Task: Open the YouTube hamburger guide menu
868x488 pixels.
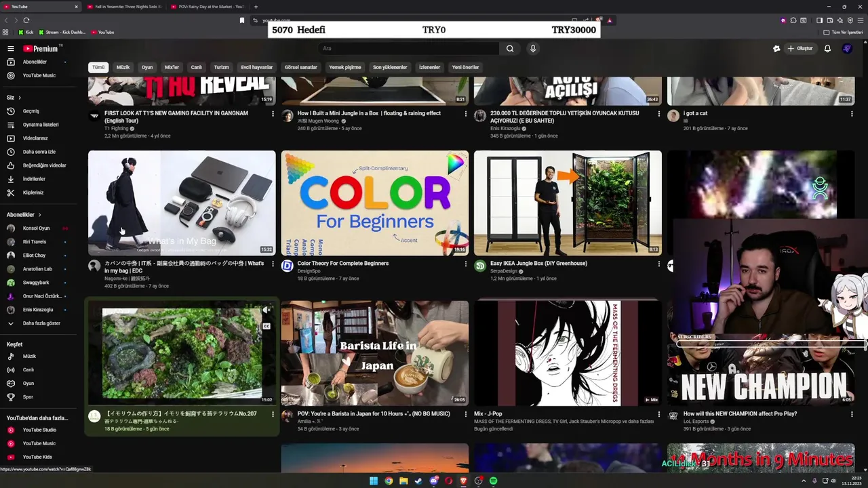Action: (11, 49)
